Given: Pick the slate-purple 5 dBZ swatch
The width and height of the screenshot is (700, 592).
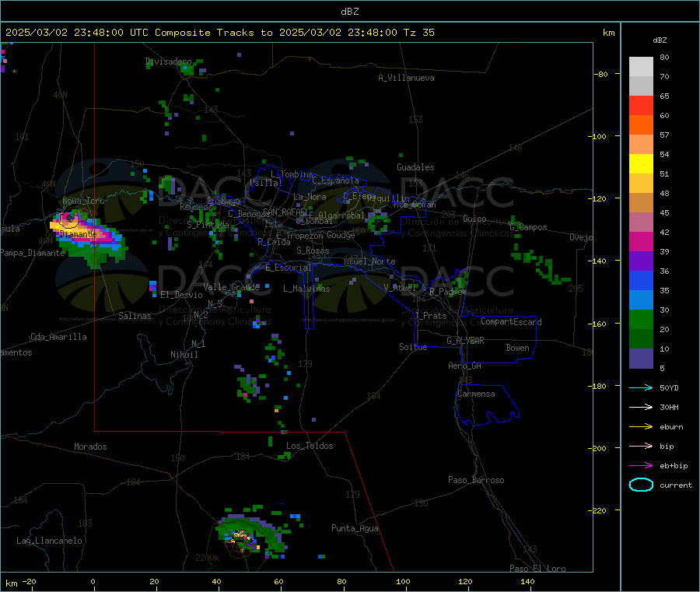Looking at the screenshot, I should pyautogui.click(x=641, y=359).
